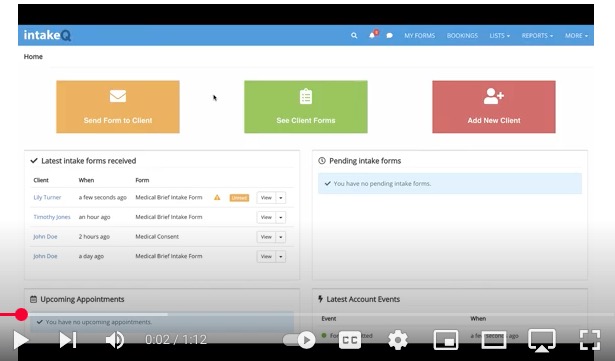Image resolution: width=615 pixels, height=361 pixels.
Task: View John Doe's form from a day ago
Action: [x=266, y=257]
